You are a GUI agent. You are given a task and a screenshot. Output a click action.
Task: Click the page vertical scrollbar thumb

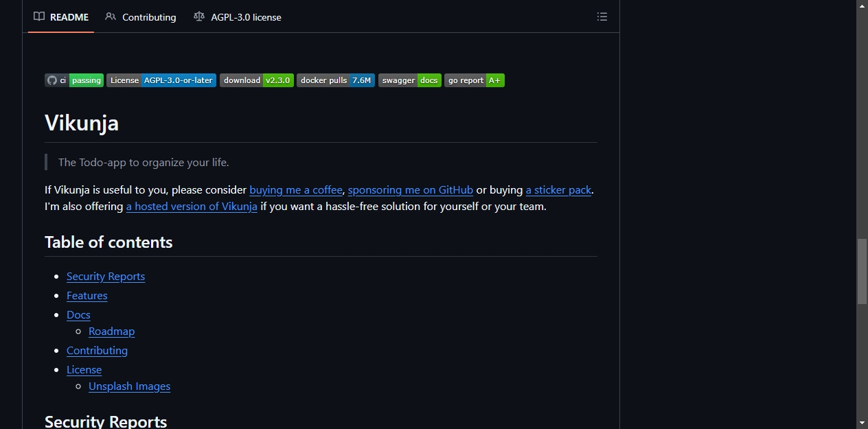[863, 271]
